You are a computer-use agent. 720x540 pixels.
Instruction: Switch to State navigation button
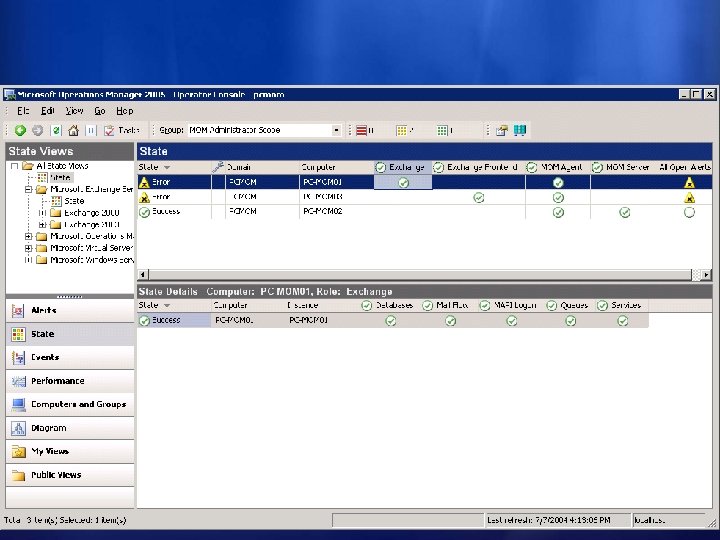click(70, 334)
